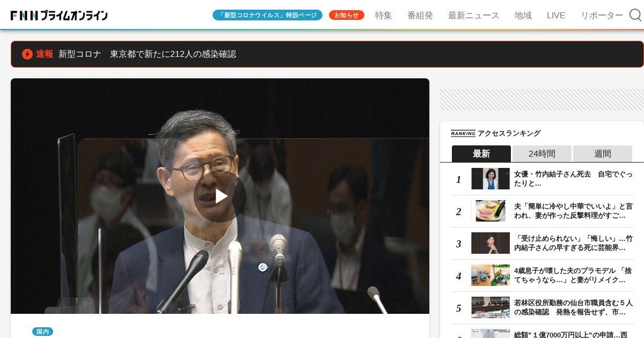Open the 国内 category tag
This screenshot has height=338, width=644.
coord(42,332)
